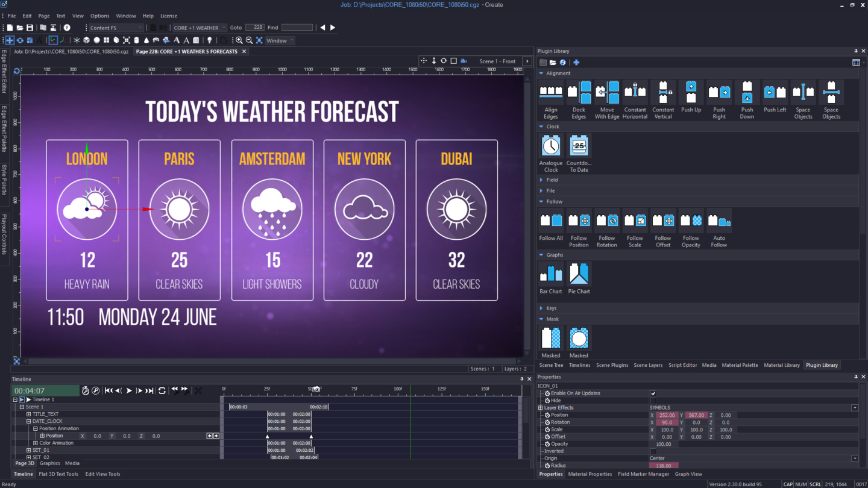Select the Analogue Clock plugin
The height and width of the screenshot is (488, 868).
click(550, 145)
